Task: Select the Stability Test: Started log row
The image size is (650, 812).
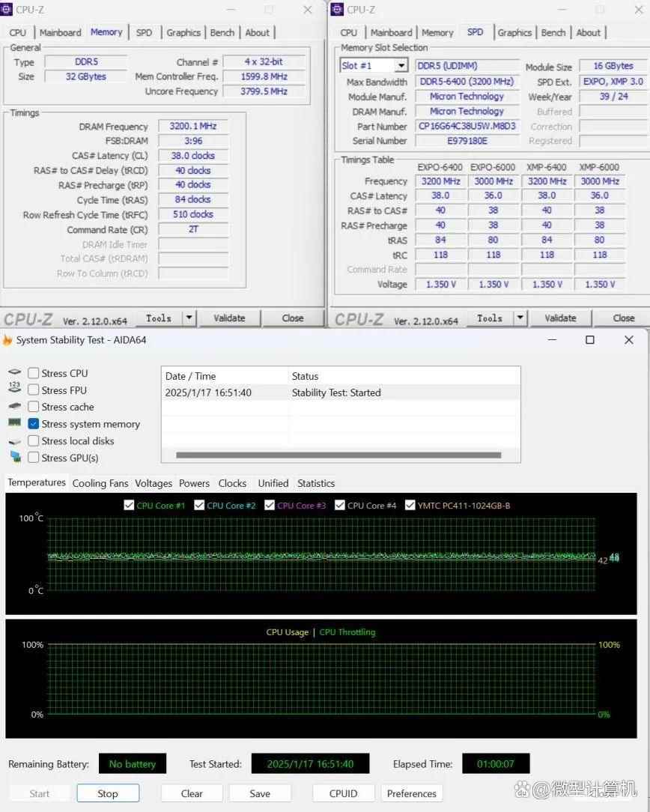Action: click(x=341, y=393)
